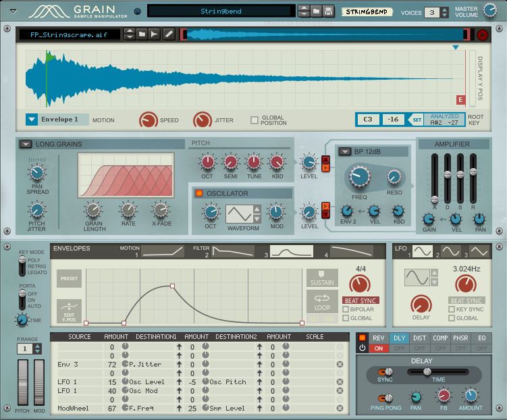Click the pencil edit sample icon

click(x=169, y=34)
